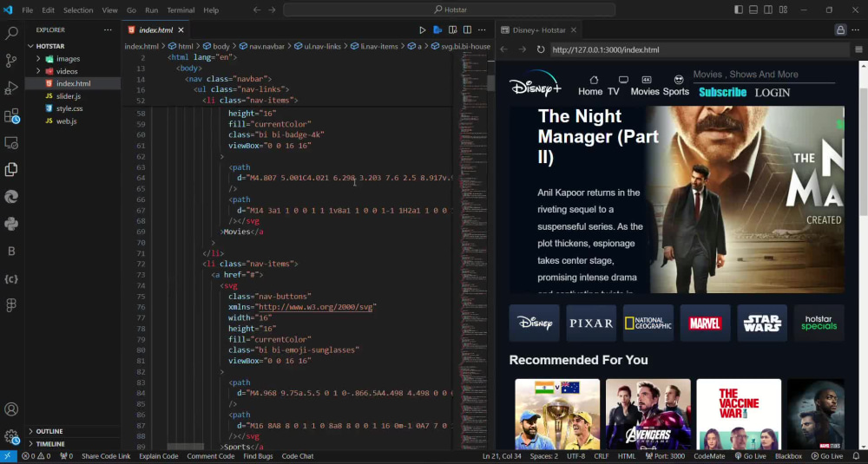Click the Hotstar command center search box
Image resolution: width=868 pixels, height=464 pixels.
pos(449,10)
